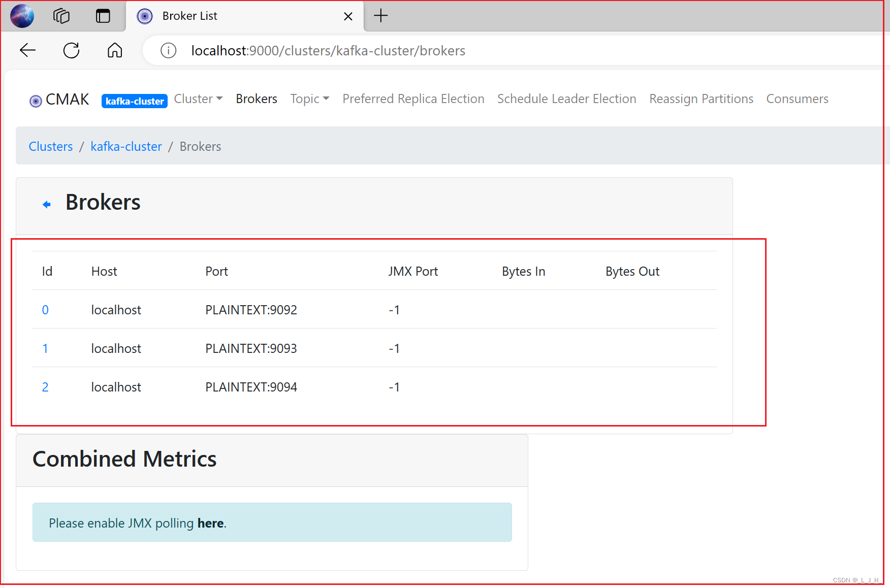Click the browser back arrow
This screenshot has width=890, height=588.
[28, 50]
